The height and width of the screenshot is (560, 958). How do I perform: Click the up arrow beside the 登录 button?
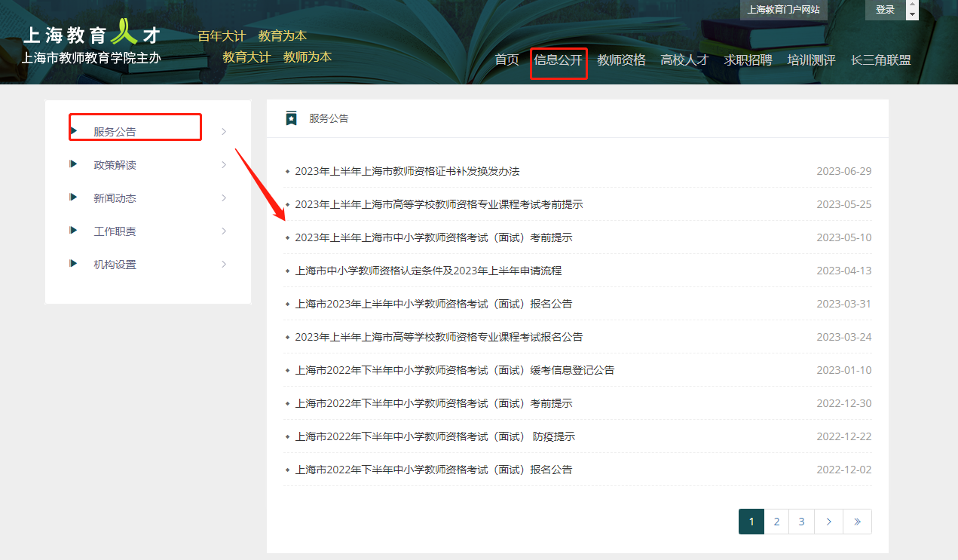(x=911, y=5)
